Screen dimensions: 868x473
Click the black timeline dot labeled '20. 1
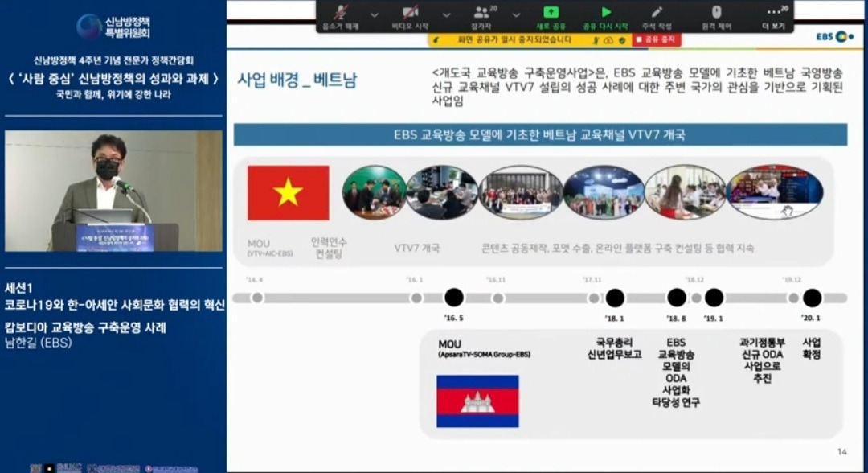pos(812,298)
